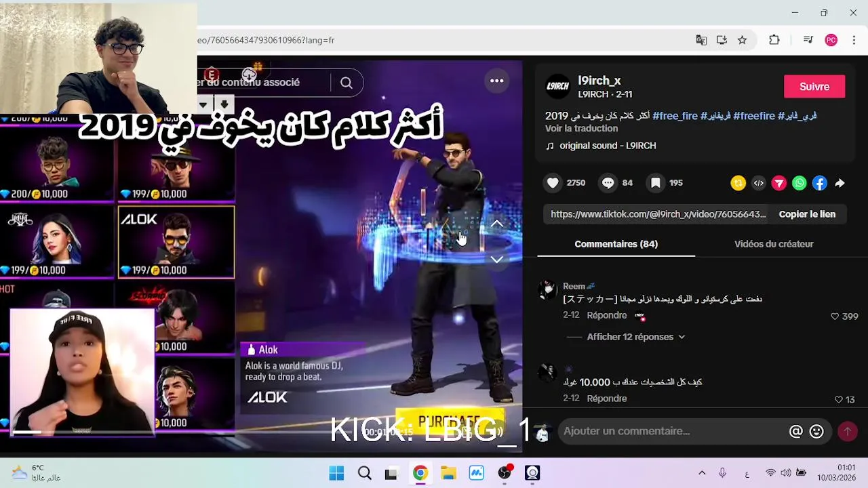Open comments via the speech bubble icon
The width and height of the screenshot is (868, 488).
click(608, 183)
